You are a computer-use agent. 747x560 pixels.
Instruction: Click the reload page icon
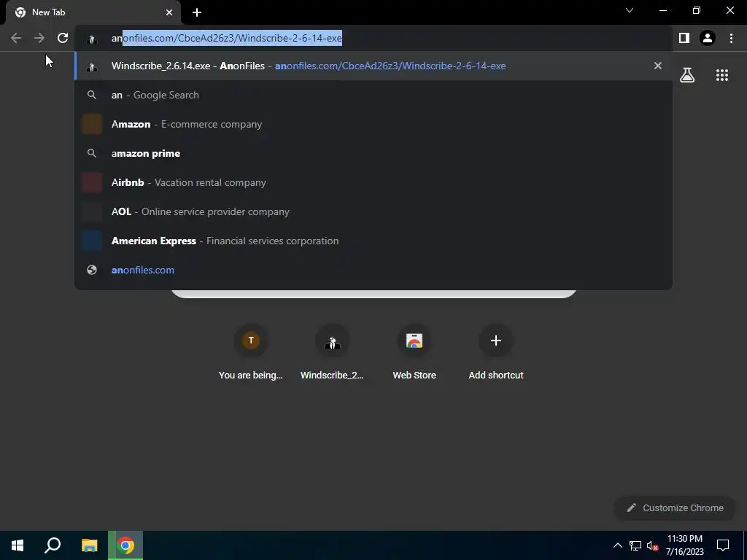pyautogui.click(x=63, y=38)
